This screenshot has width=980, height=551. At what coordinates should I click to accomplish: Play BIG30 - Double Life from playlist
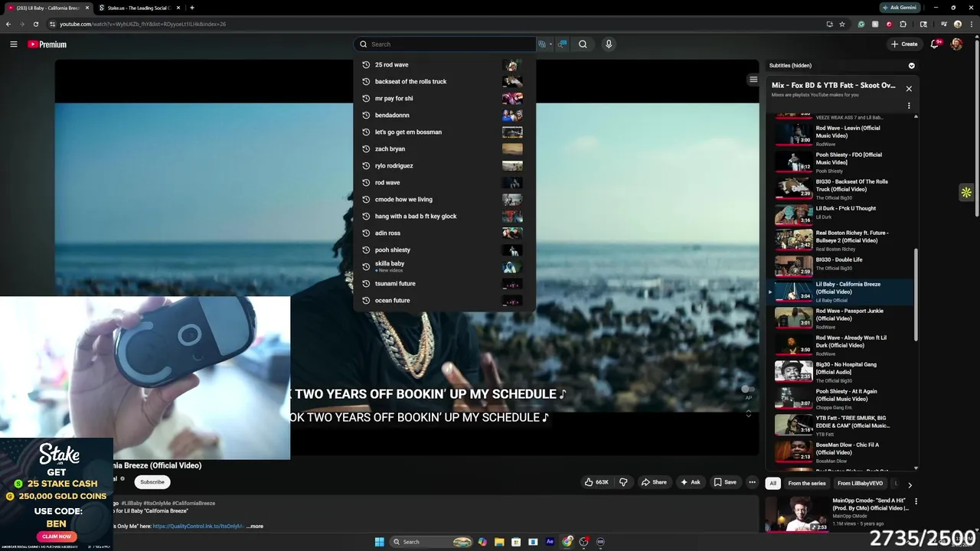(841, 266)
